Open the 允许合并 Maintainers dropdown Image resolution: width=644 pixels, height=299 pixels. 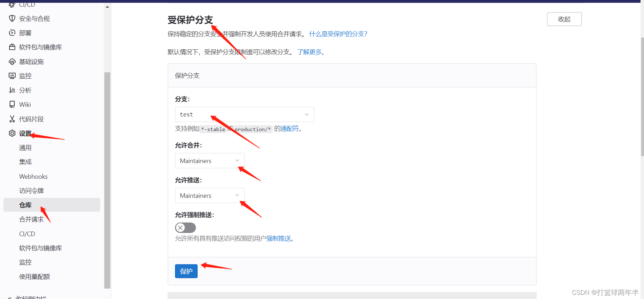click(209, 161)
